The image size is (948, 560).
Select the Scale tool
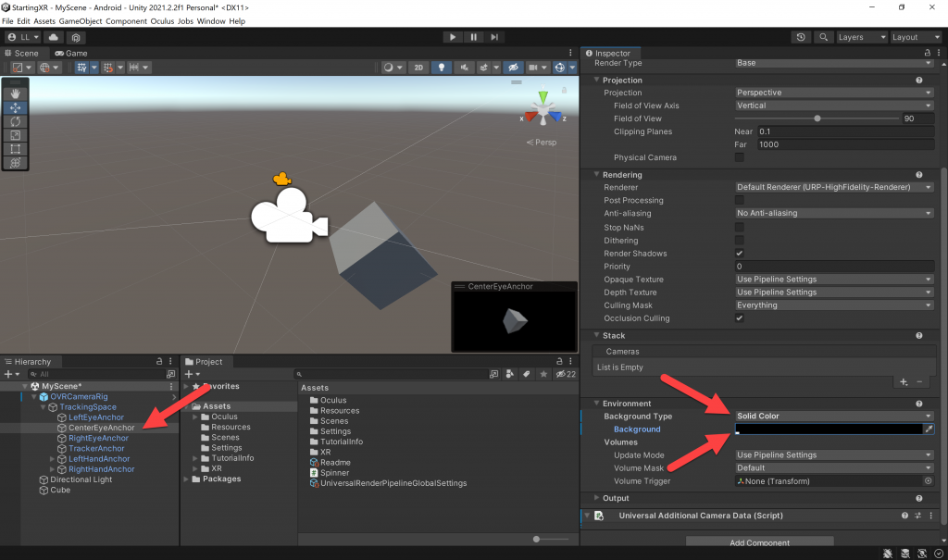15,135
